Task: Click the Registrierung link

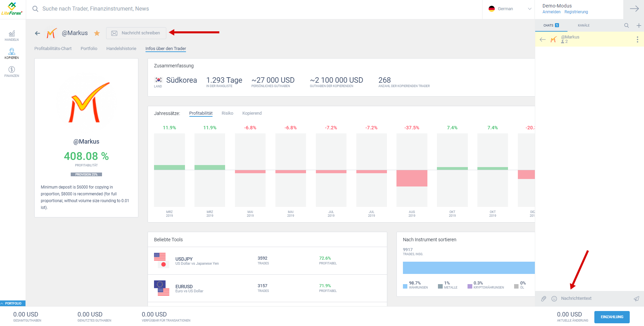Action: [x=576, y=12]
